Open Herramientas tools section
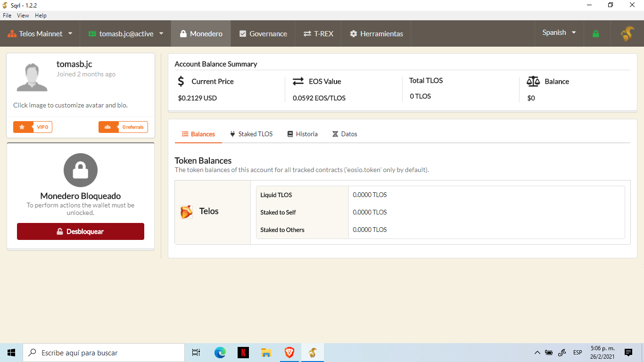This screenshot has height=362, width=644. [376, 33]
